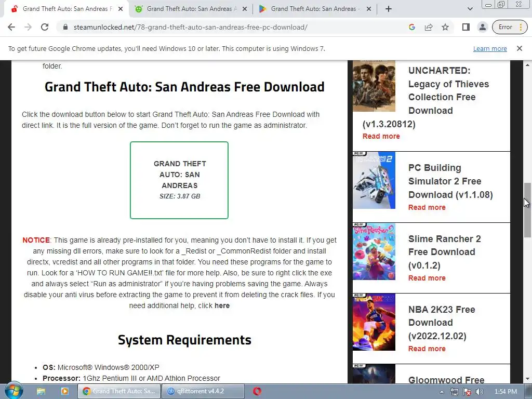This screenshot has width=532, height=399.
Task: Close the Google Play tab
Action: [x=369, y=9]
